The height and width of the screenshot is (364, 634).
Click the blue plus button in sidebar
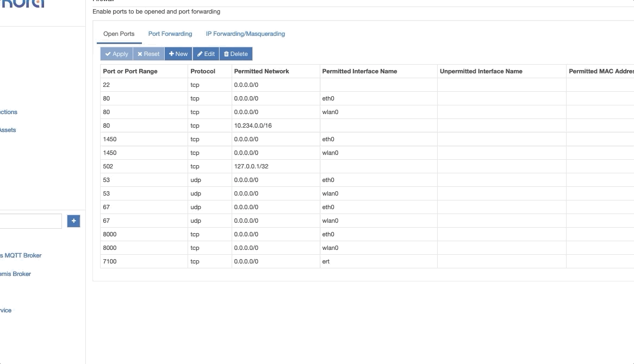point(73,221)
